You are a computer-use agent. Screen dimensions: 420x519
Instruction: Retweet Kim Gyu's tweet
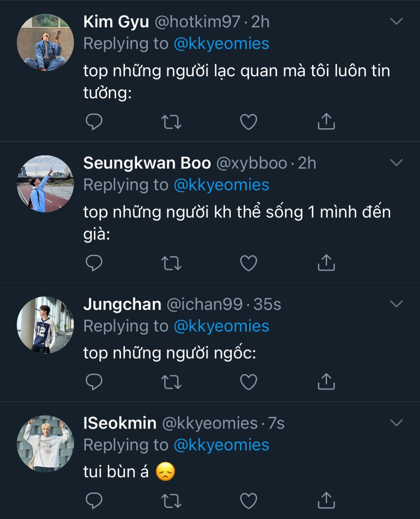click(171, 122)
